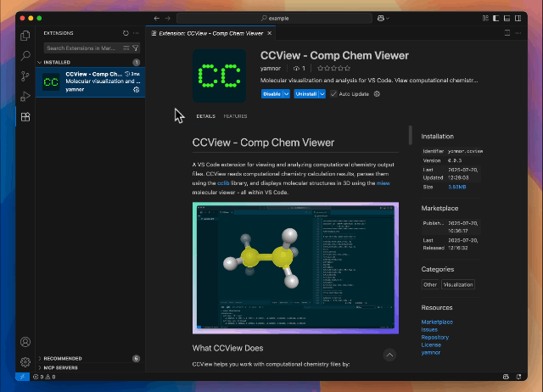
Task: Select the Visualization category tag
Action: point(458,284)
